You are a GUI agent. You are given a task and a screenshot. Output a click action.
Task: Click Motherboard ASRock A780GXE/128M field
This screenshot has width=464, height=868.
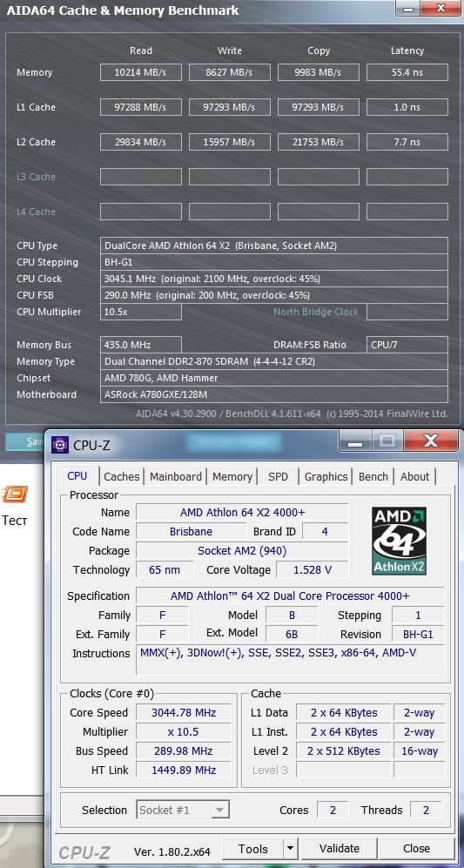click(x=274, y=394)
